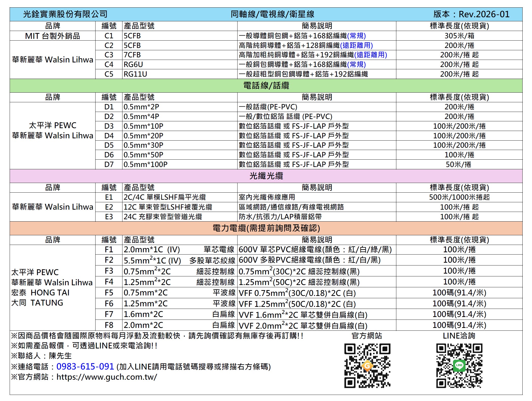Click the 官方網站 label above QR code
The image size is (532, 401).
click(x=367, y=336)
